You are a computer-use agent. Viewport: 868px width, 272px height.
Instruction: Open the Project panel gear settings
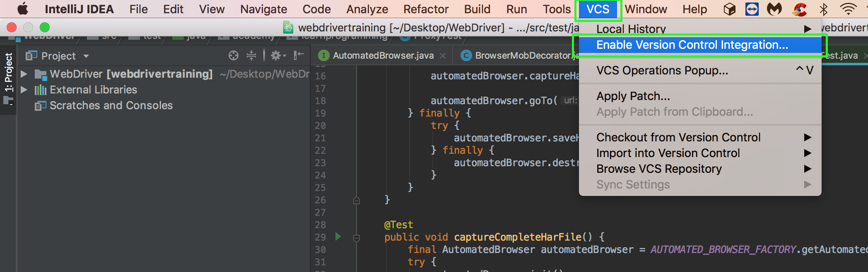point(276,55)
